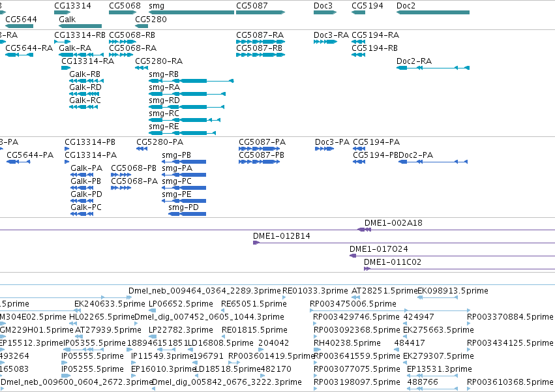Click the smg-PD protein label
The image size is (555, 392).
183,207
